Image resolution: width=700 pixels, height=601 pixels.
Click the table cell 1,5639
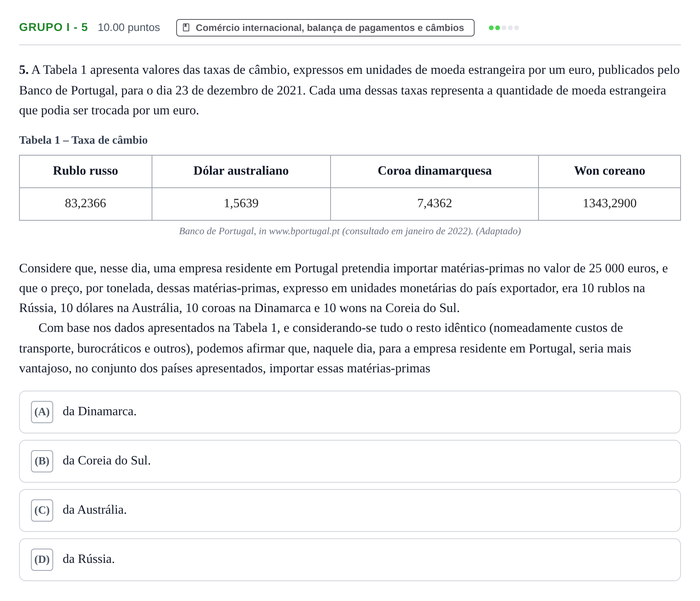241,204
